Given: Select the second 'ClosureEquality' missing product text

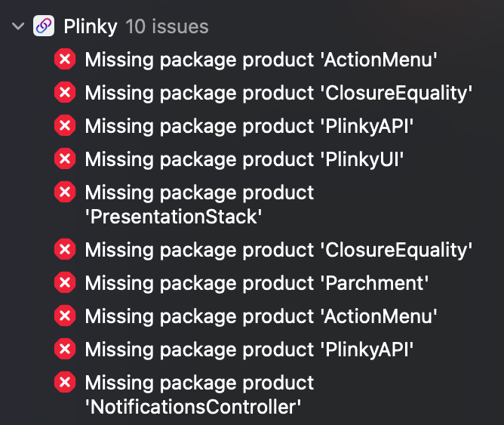Looking at the screenshot, I should [278, 248].
